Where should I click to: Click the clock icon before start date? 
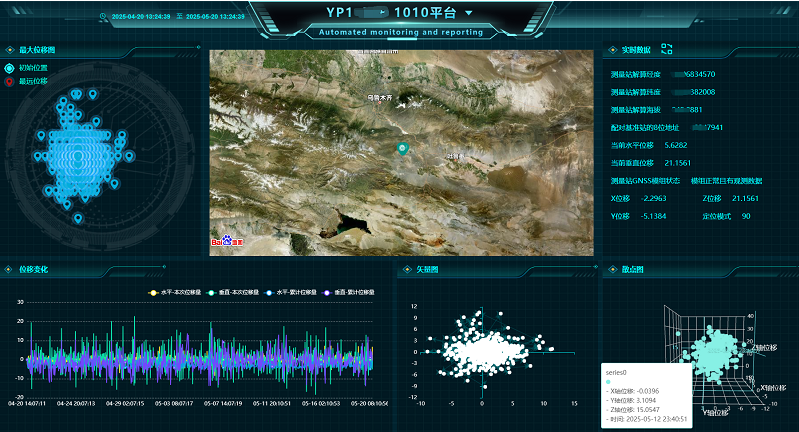click(104, 17)
